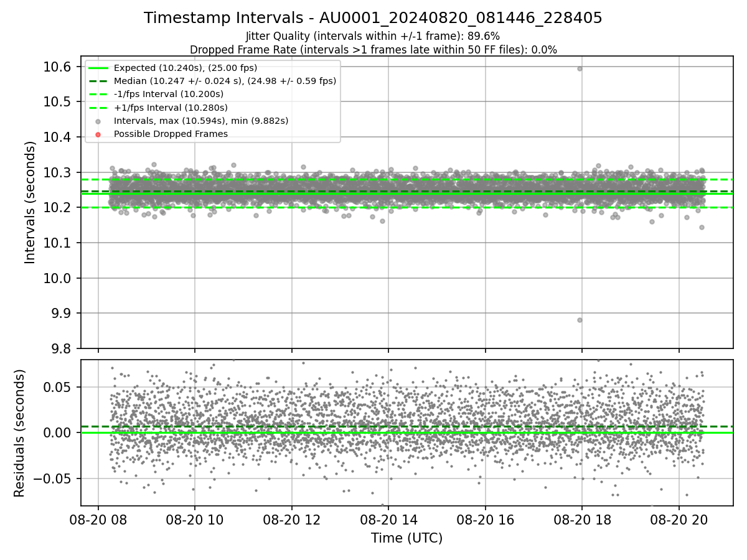Click the 'Time (UTC)' x-axis label
This screenshot has height=560, width=747.
406,538
